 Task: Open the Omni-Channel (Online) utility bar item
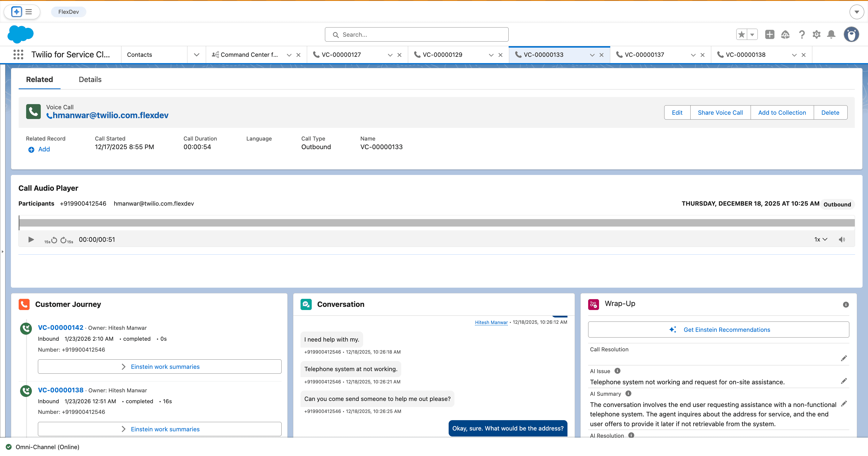coord(43,447)
